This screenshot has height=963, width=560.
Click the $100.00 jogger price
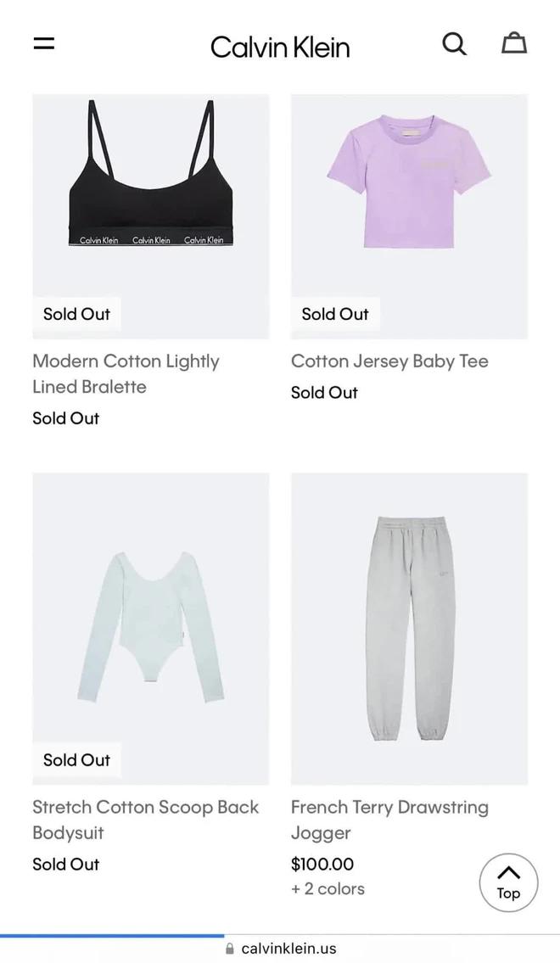pos(322,864)
